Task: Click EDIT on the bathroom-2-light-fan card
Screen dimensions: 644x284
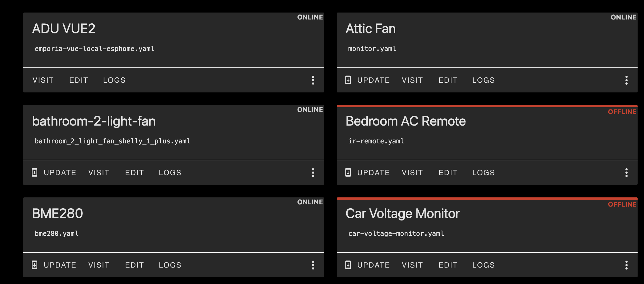Action: point(135,173)
